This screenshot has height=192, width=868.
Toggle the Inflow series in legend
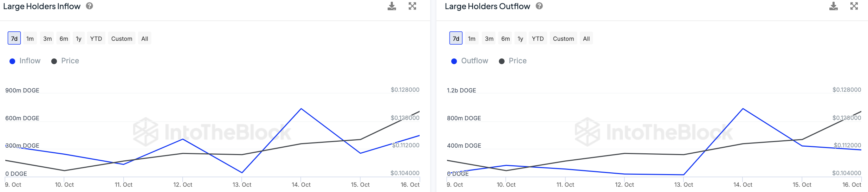(25, 61)
